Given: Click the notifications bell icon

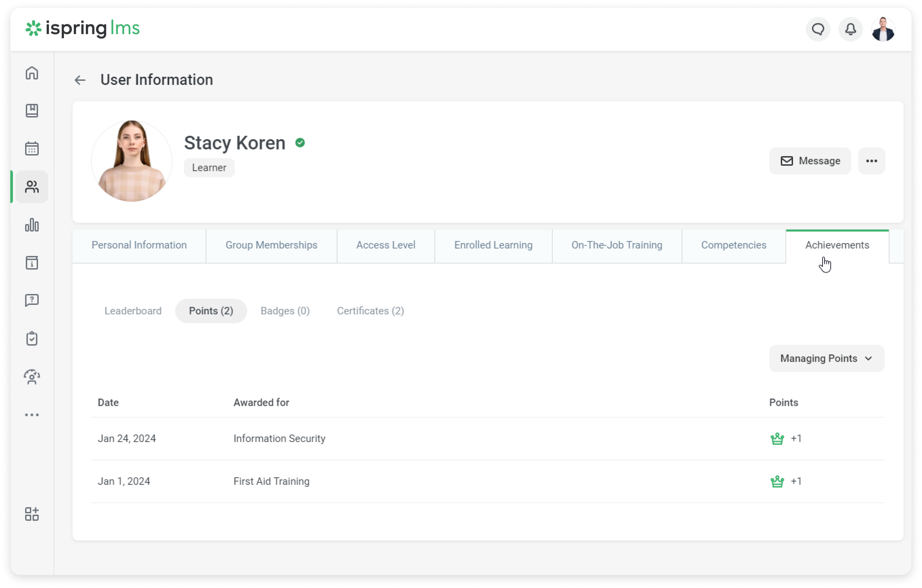Looking at the screenshot, I should click(x=850, y=29).
